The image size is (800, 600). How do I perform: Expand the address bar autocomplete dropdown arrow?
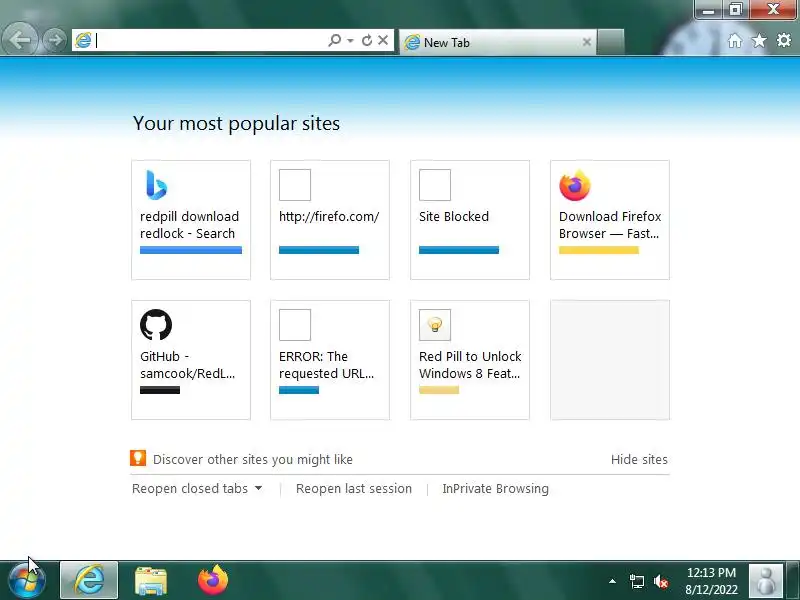pyautogui.click(x=351, y=40)
